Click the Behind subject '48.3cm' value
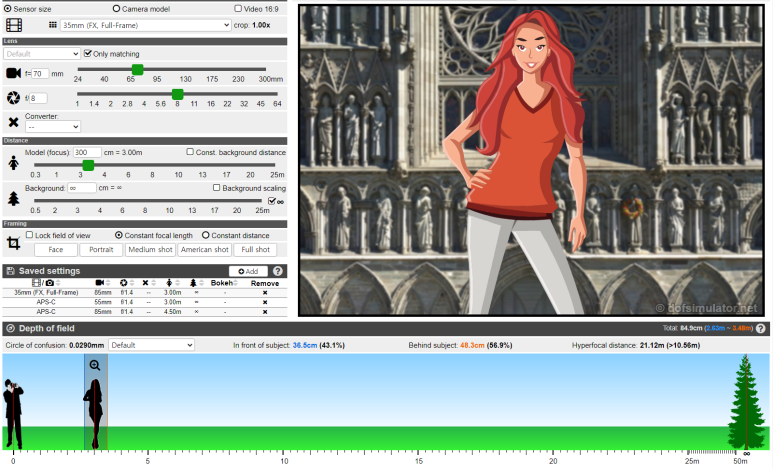This screenshot has width=773, height=469. click(x=472, y=345)
